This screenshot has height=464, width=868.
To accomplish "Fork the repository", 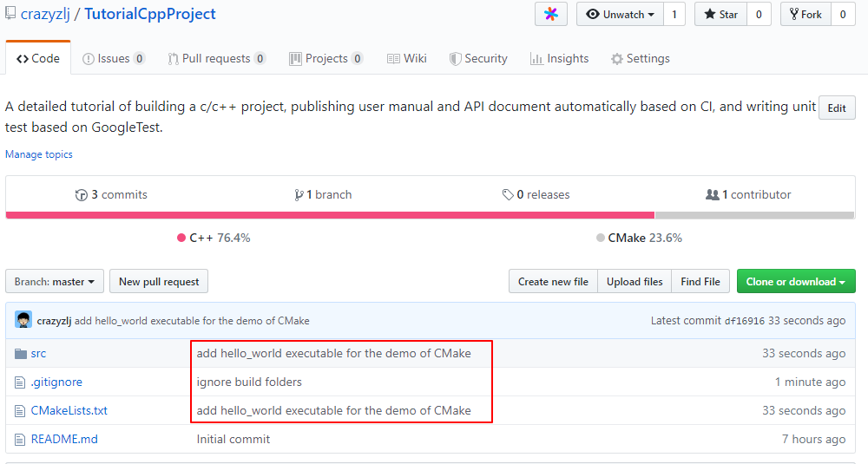I will (x=806, y=15).
